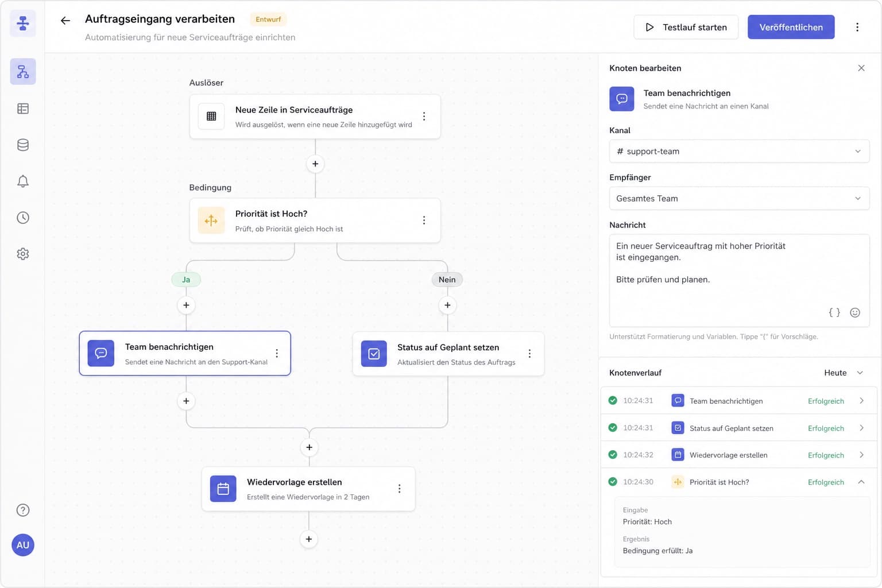This screenshot has width=882, height=588.
Task: Open emoji picker in message field
Action: point(855,312)
